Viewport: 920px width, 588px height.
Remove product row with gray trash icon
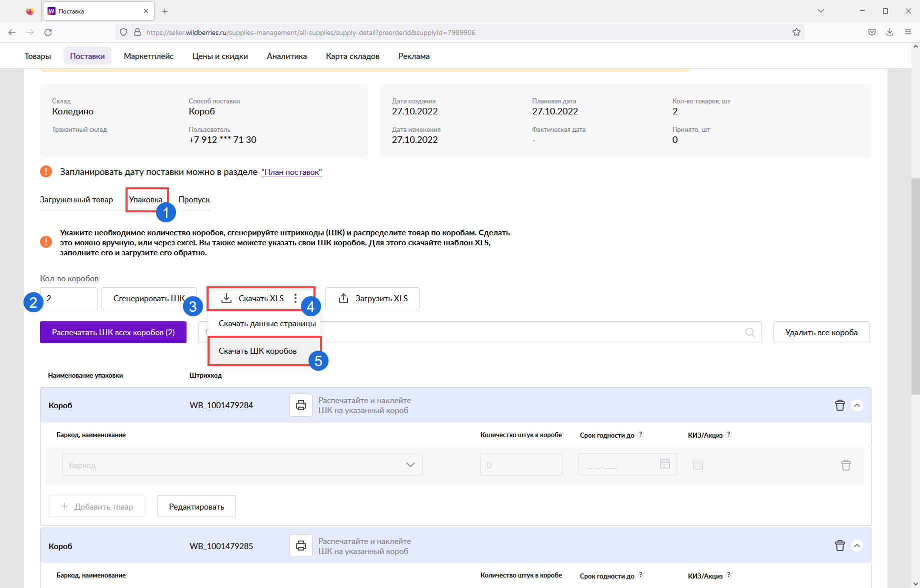(x=845, y=465)
